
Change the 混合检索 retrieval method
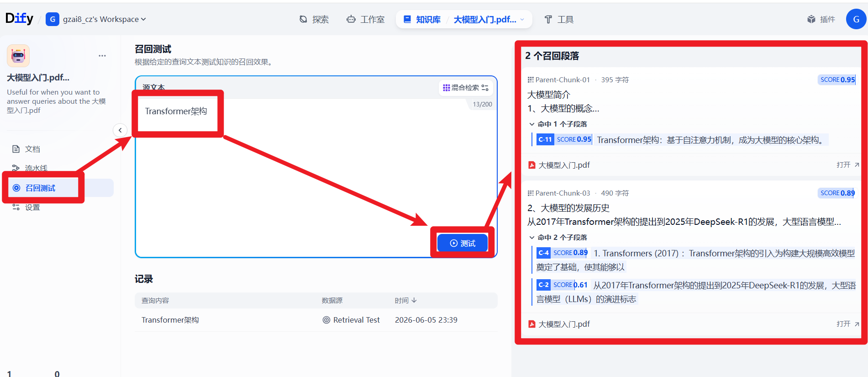click(x=466, y=87)
